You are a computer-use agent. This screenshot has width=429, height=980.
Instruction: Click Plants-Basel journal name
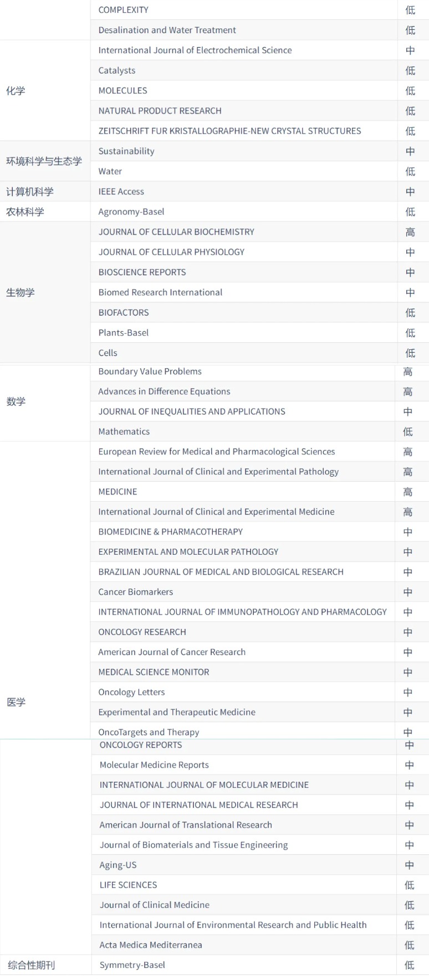point(124,333)
